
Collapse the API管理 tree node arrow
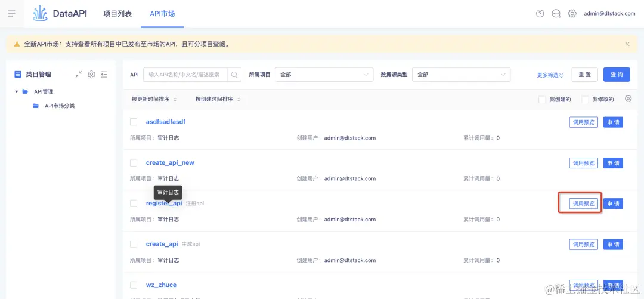17,91
